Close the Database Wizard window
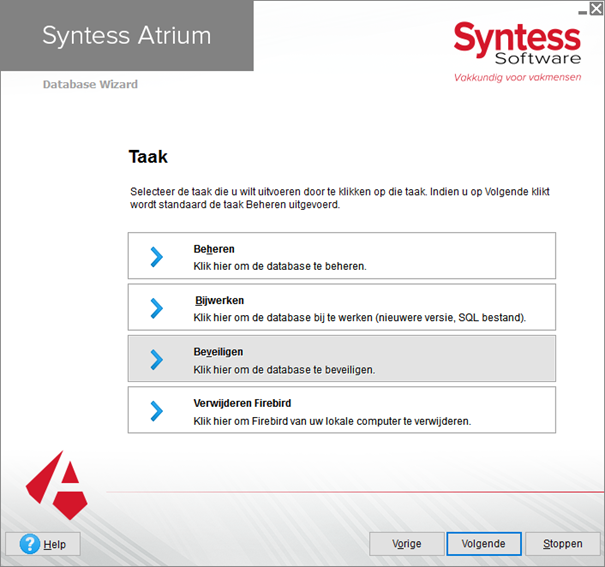The width and height of the screenshot is (605, 567). click(596, 8)
